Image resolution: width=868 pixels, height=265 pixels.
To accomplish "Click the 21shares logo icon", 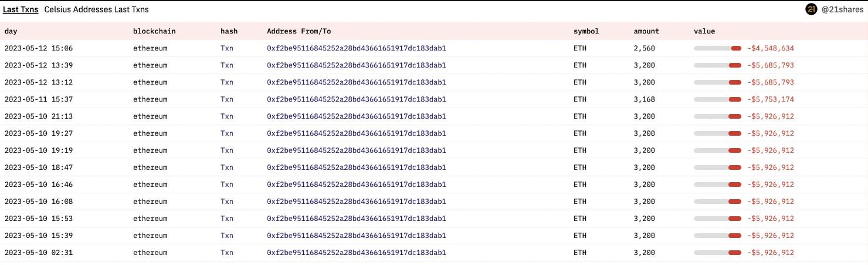I will point(811,9).
